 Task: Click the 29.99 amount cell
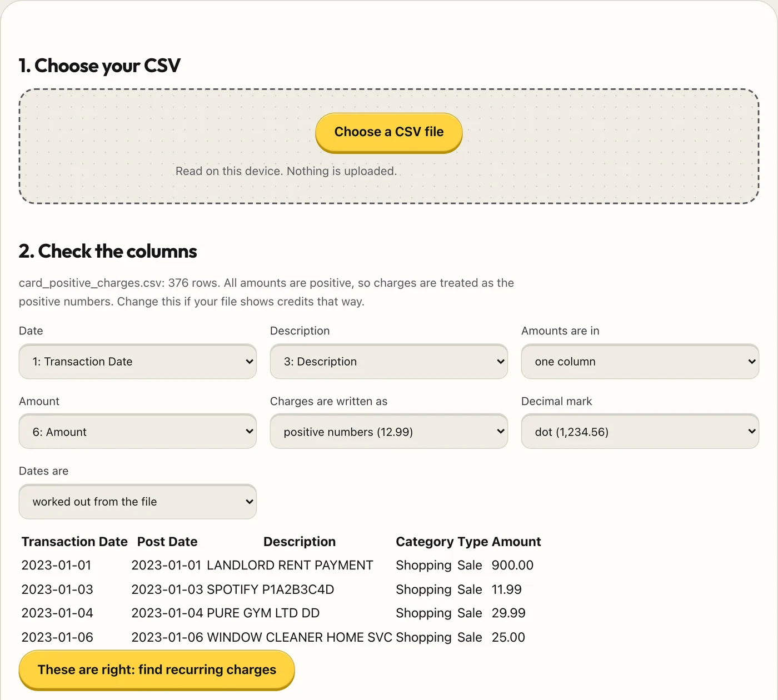click(508, 613)
